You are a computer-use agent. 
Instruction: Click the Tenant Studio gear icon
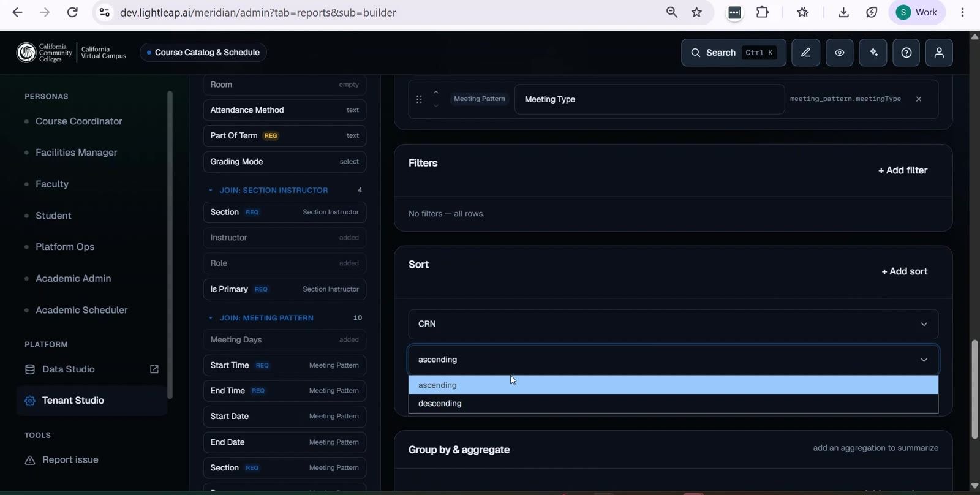30,401
